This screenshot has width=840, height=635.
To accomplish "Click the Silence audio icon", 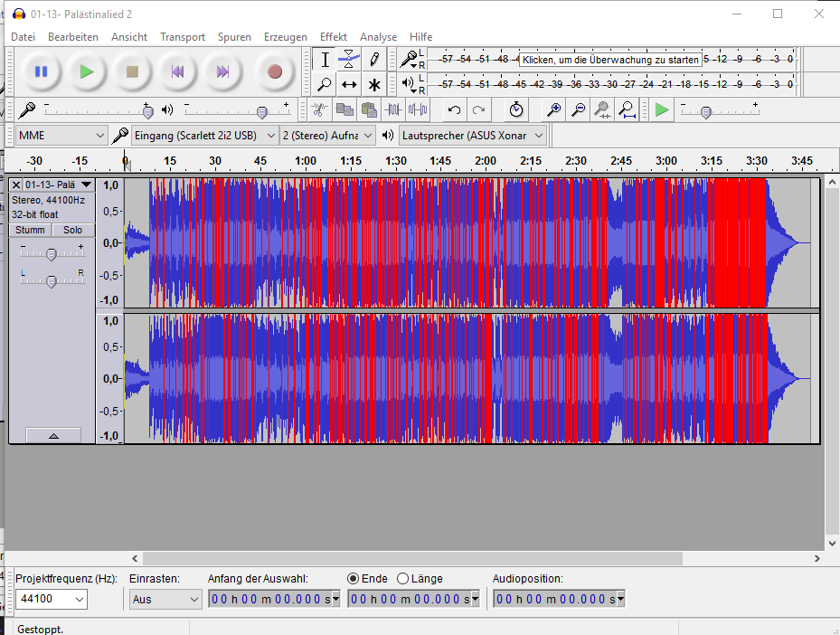I will click(x=418, y=110).
